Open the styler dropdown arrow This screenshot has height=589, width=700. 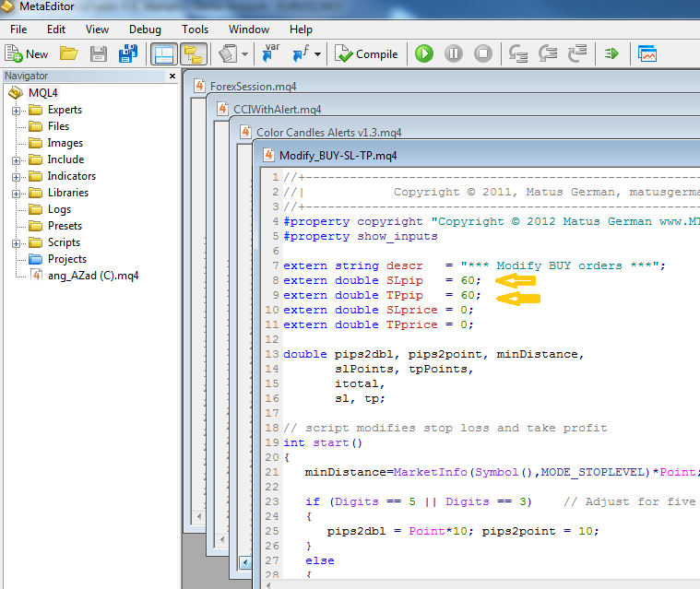point(246,54)
